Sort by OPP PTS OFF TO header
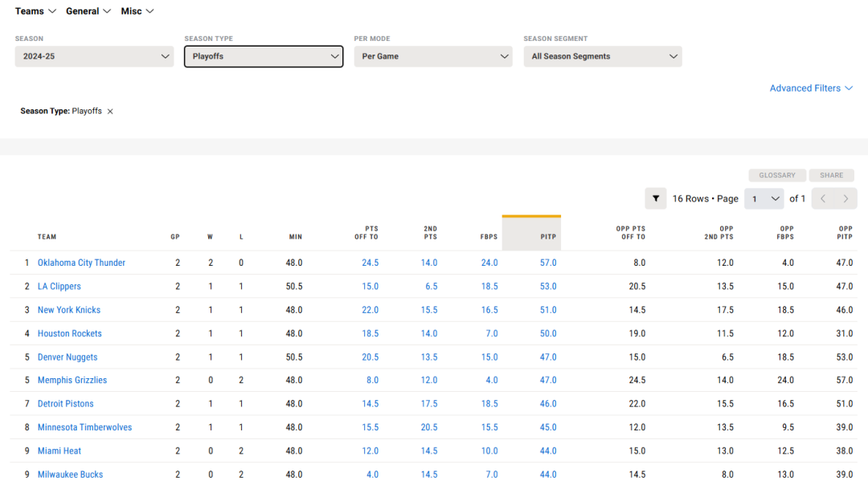 tap(631, 233)
